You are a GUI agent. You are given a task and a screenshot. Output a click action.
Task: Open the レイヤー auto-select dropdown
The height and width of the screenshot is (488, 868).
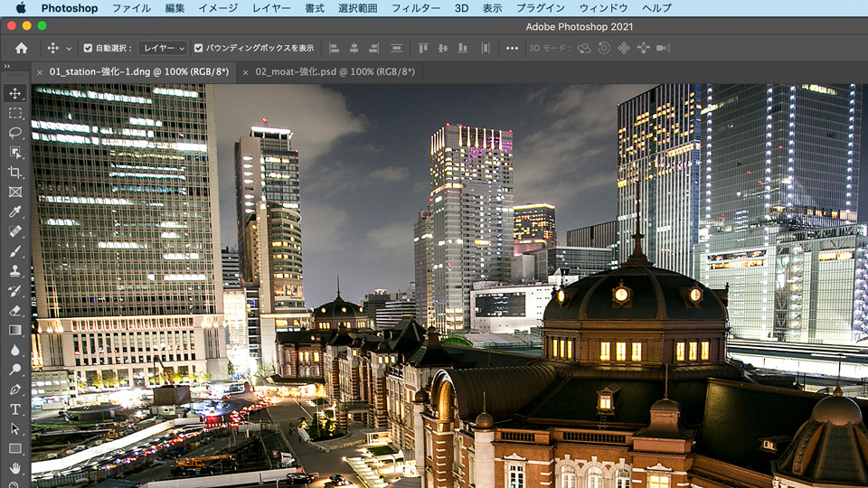click(x=163, y=48)
